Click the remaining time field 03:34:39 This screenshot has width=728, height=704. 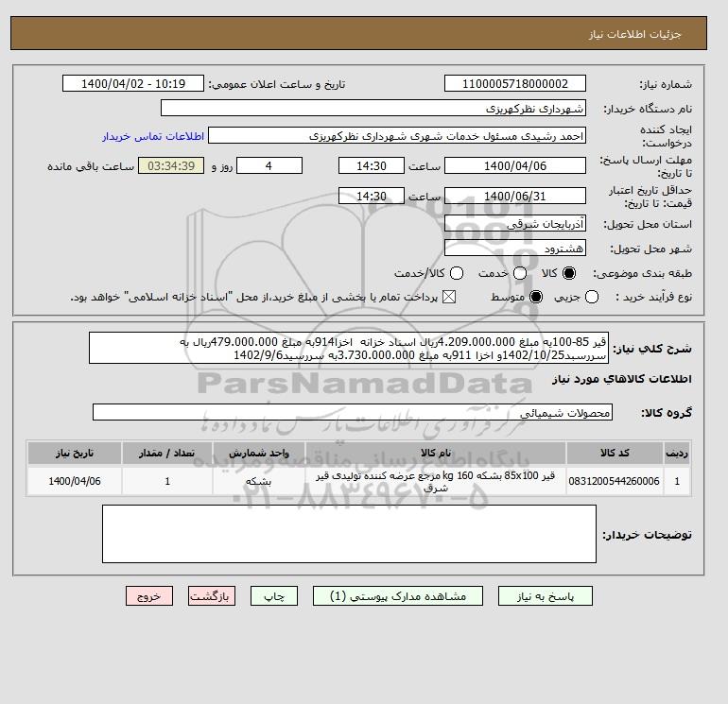[171, 165]
